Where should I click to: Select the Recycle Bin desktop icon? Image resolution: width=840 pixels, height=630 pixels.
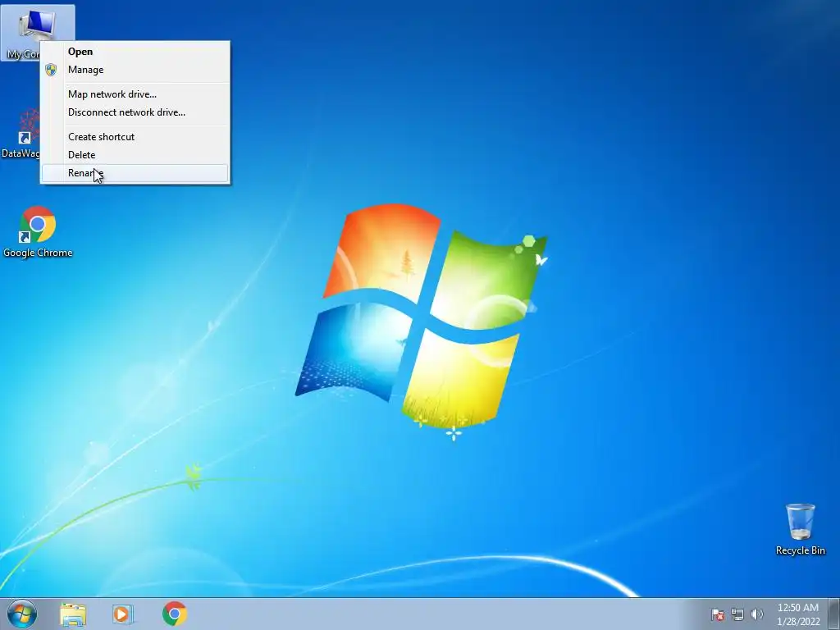(x=801, y=529)
